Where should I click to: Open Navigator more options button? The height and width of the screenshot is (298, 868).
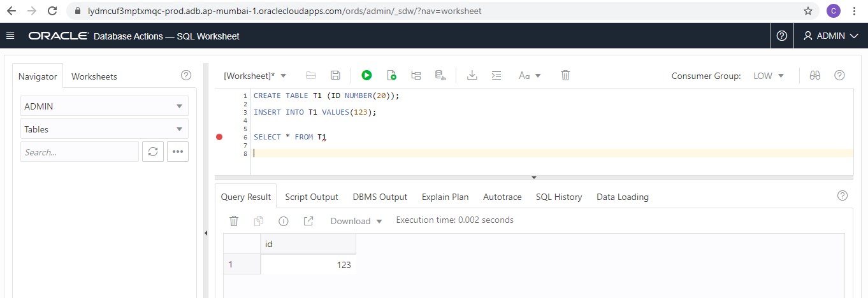point(178,152)
